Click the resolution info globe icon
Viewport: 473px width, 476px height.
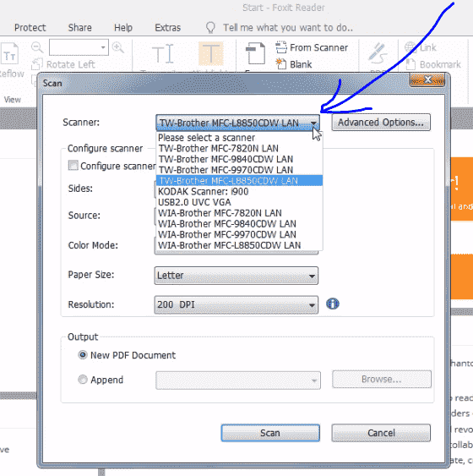[x=333, y=304]
